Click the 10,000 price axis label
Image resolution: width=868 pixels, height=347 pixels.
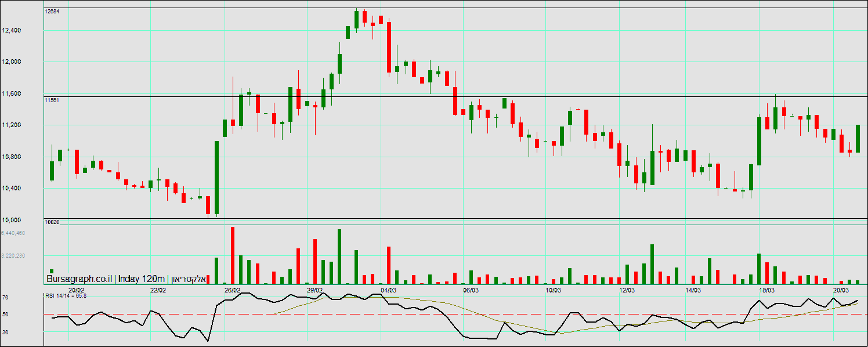click(12, 220)
